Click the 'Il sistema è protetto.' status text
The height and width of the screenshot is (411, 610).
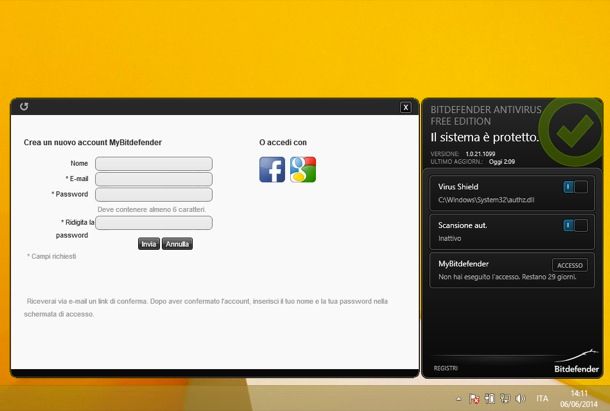tap(484, 137)
